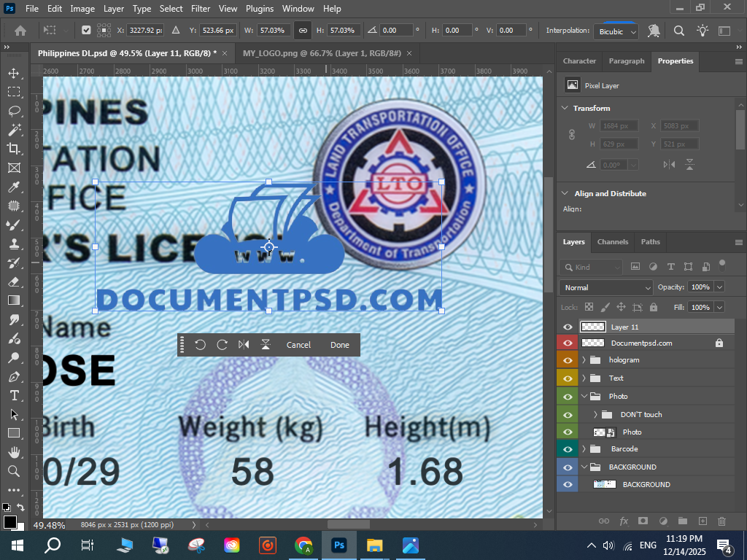Select the Lasso tool

coord(14,111)
